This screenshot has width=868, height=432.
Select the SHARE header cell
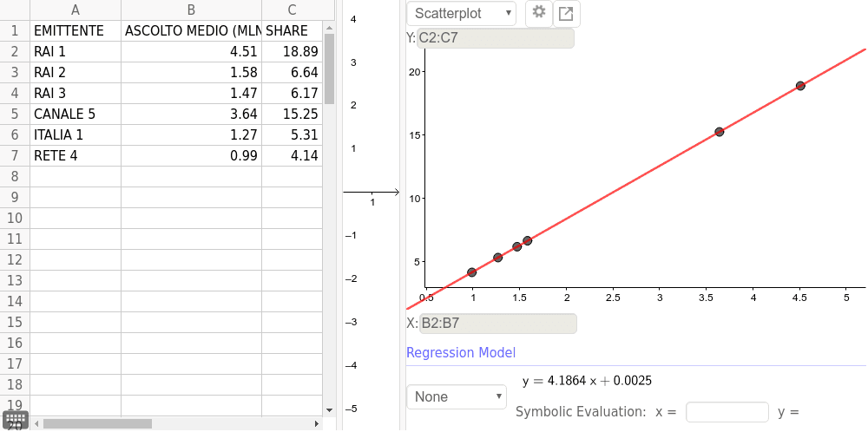pyautogui.click(x=292, y=30)
